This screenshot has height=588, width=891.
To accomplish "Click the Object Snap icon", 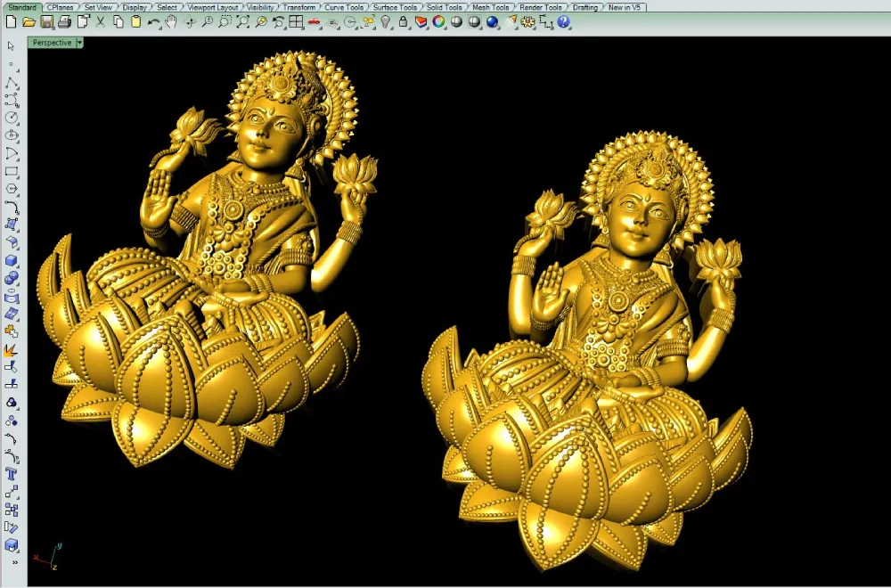I will [x=350, y=22].
